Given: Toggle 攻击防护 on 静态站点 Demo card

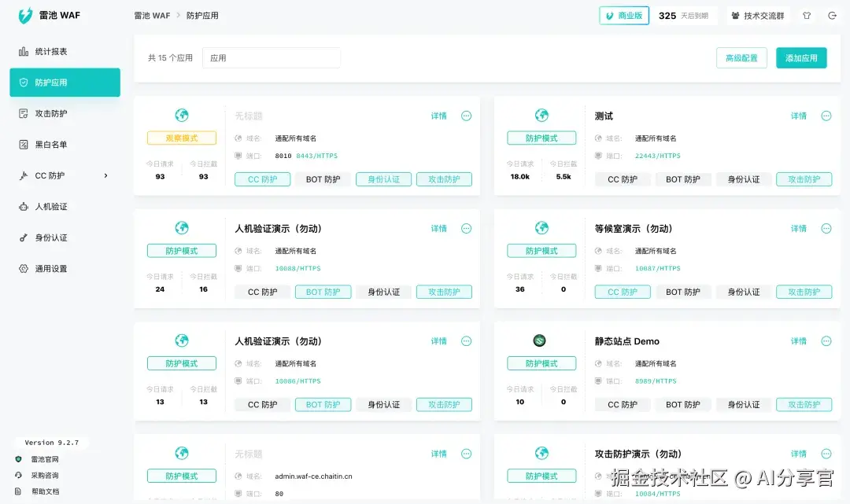Looking at the screenshot, I should coord(804,404).
